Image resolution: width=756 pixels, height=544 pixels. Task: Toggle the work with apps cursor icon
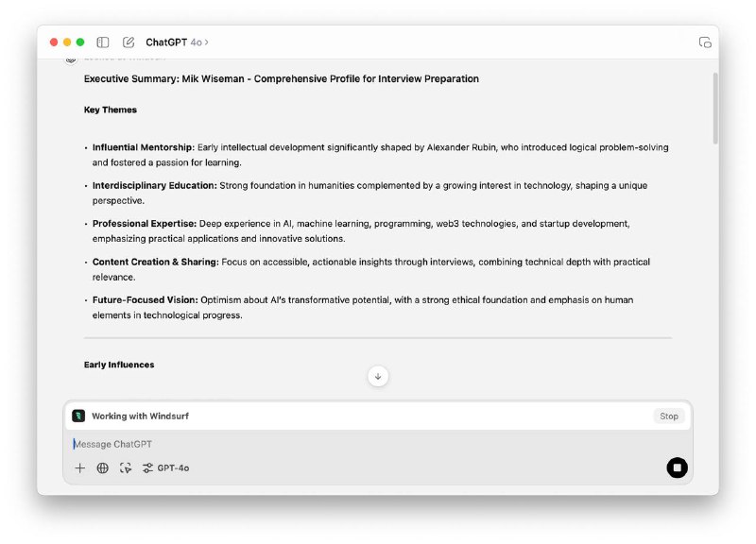point(126,467)
